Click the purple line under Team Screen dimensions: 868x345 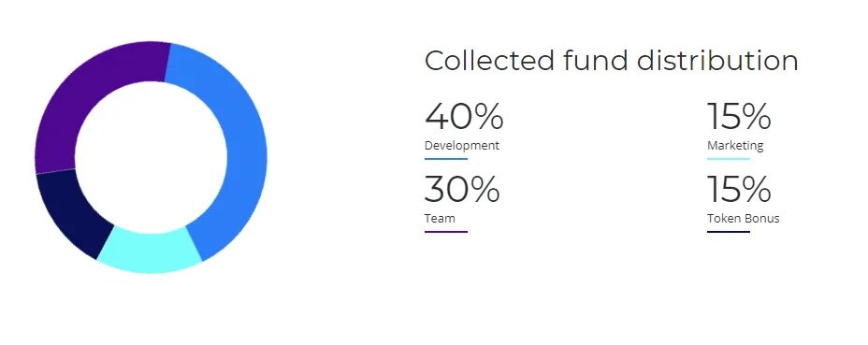[x=446, y=232]
